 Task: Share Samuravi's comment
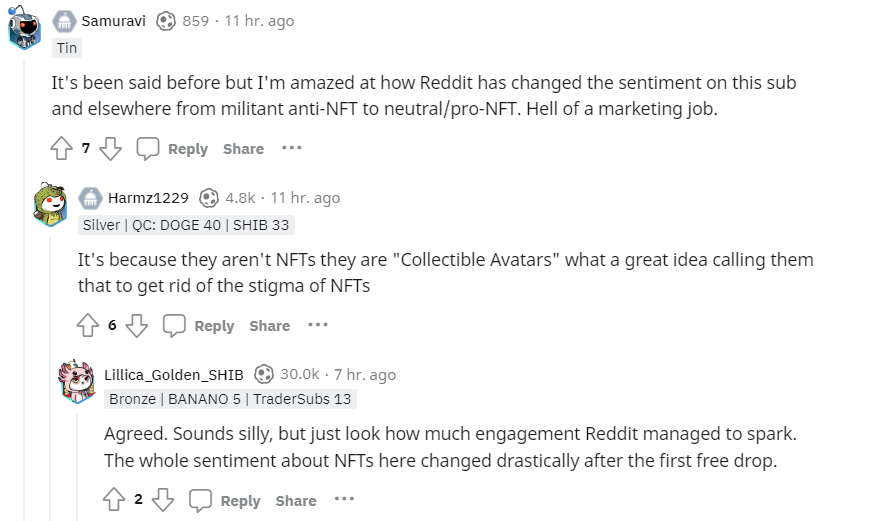243,149
